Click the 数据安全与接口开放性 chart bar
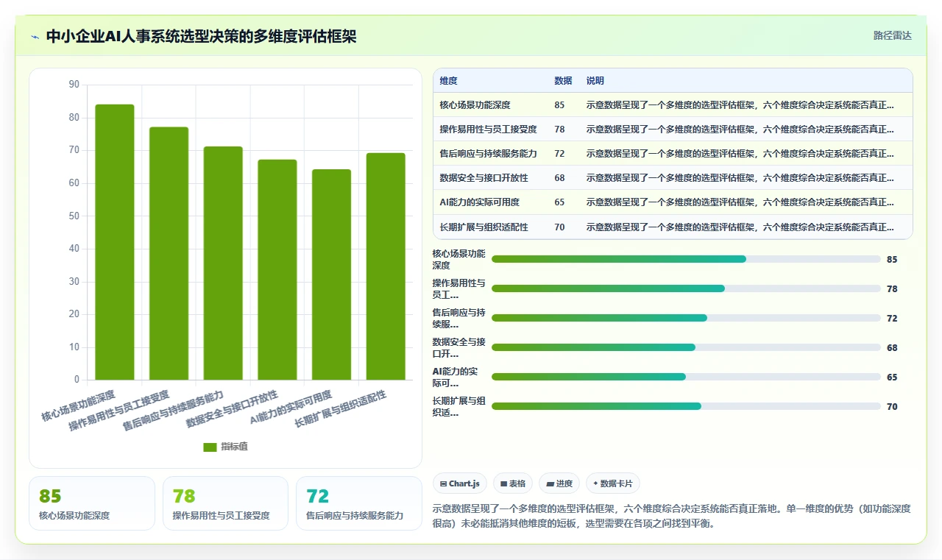 pyautogui.click(x=277, y=269)
